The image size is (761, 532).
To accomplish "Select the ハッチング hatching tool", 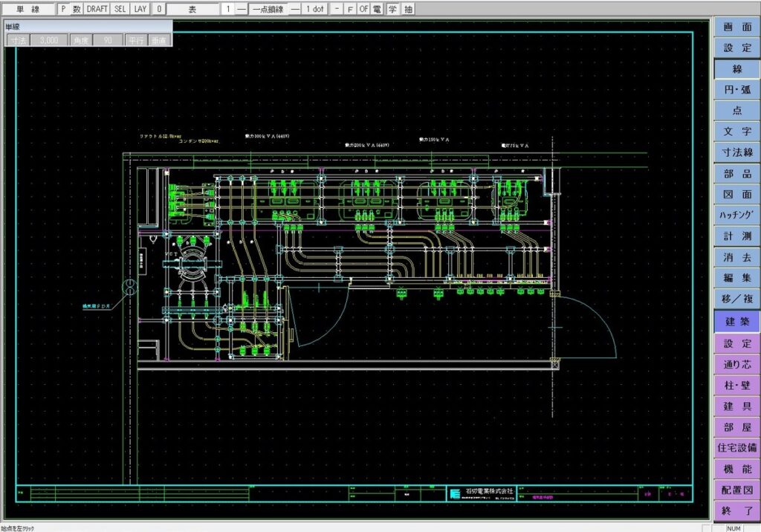I will [736, 215].
